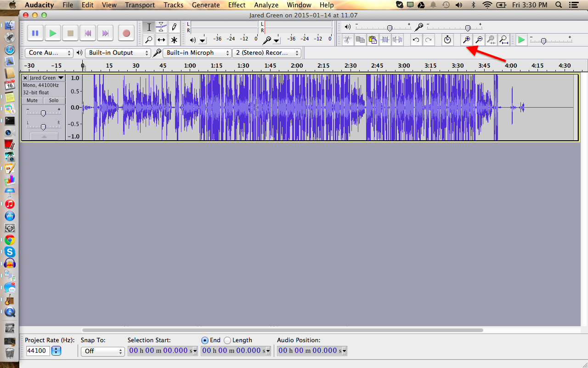588x368 pixels.
Task: Select the Time Shift tool
Action: coord(161,40)
